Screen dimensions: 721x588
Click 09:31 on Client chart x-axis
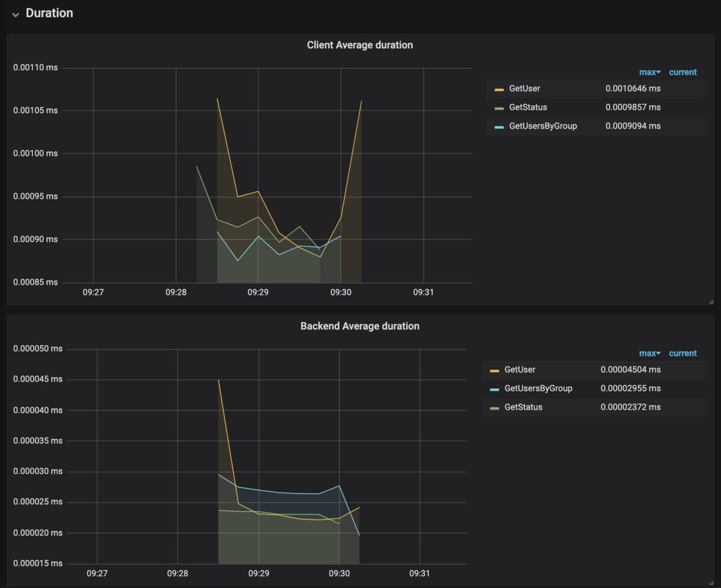(x=424, y=292)
